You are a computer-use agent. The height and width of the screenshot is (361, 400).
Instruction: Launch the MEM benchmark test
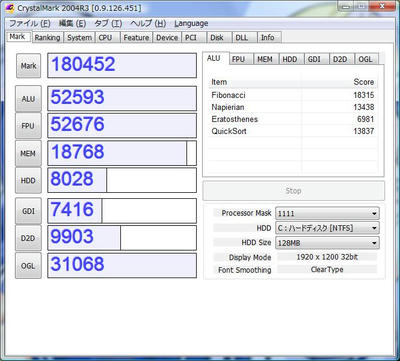coord(28,153)
